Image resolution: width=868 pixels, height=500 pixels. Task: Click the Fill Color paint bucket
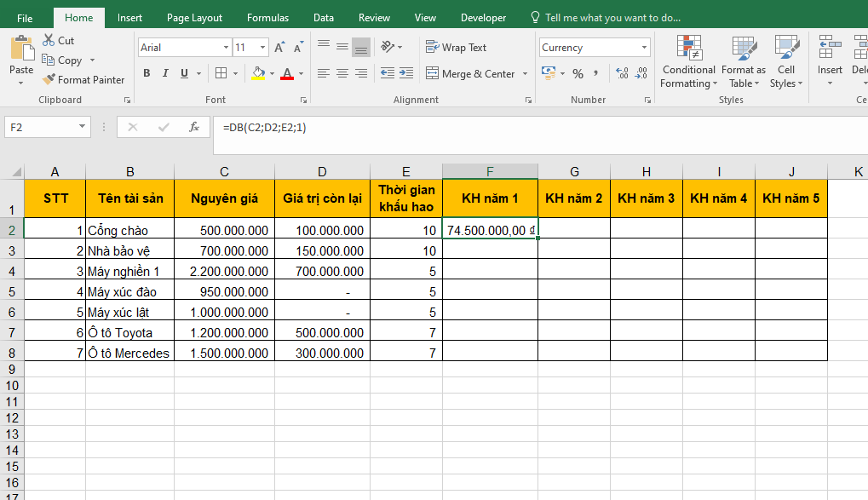pos(258,74)
